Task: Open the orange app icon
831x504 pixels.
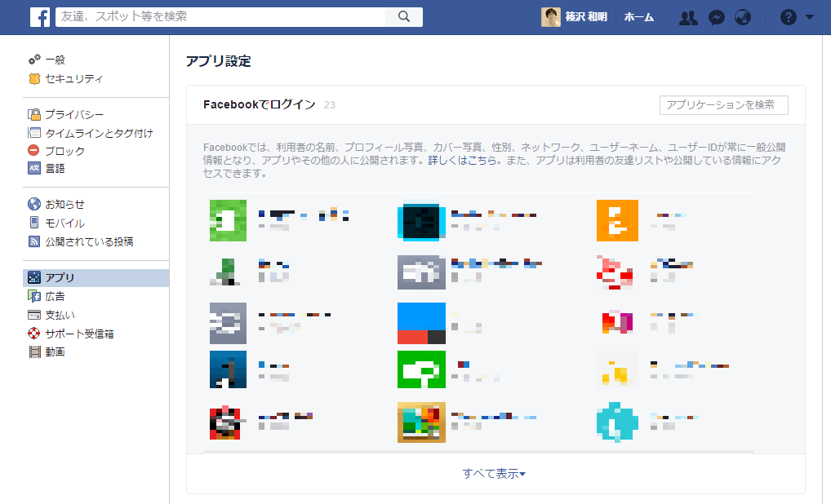Action: click(617, 220)
